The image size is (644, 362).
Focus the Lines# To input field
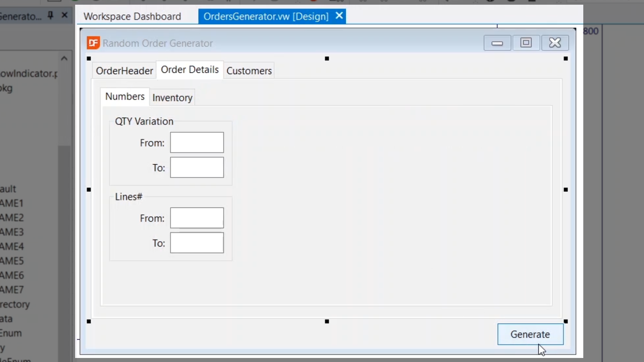pos(197,243)
